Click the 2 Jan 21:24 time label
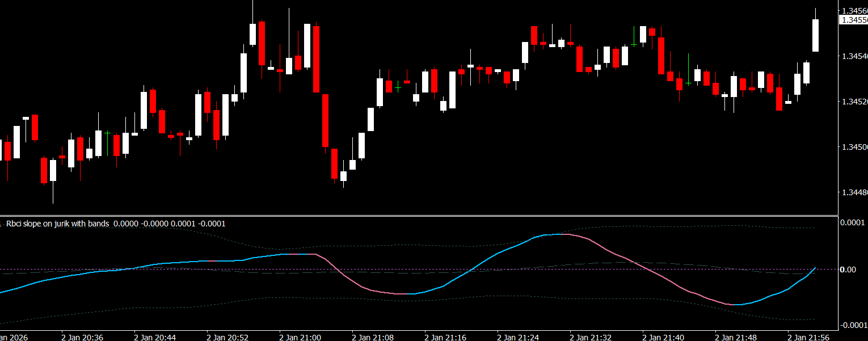Image resolution: width=868 pixels, height=341 pixels. (x=518, y=337)
